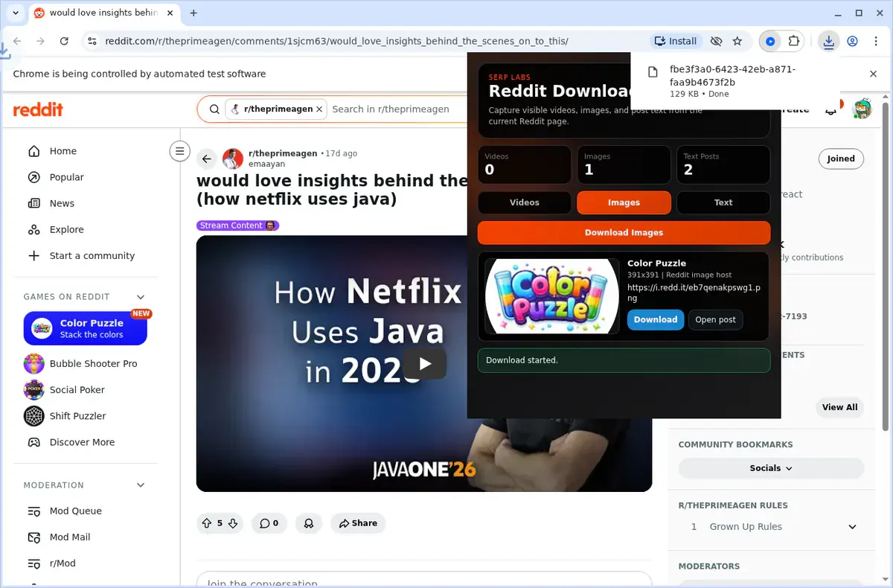Click the Reddit logo
Image resolution: width=893 pixels, height=588 pixels.
click(x=38, y=109)
